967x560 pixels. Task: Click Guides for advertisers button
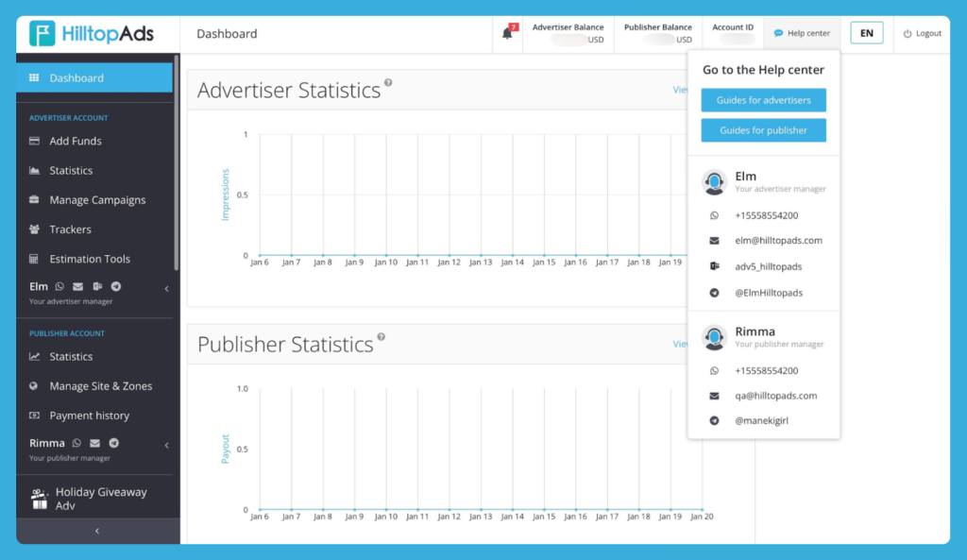pos(763,100)
